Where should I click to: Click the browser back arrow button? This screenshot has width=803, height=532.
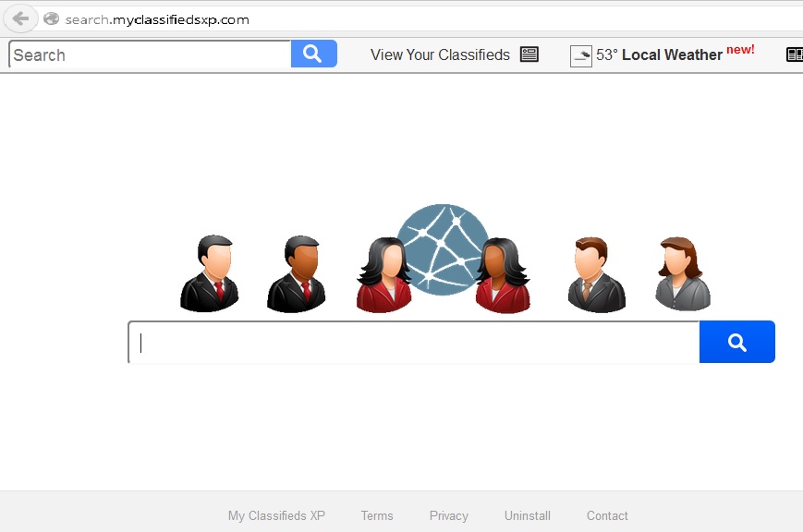click(x=20, y=19)
